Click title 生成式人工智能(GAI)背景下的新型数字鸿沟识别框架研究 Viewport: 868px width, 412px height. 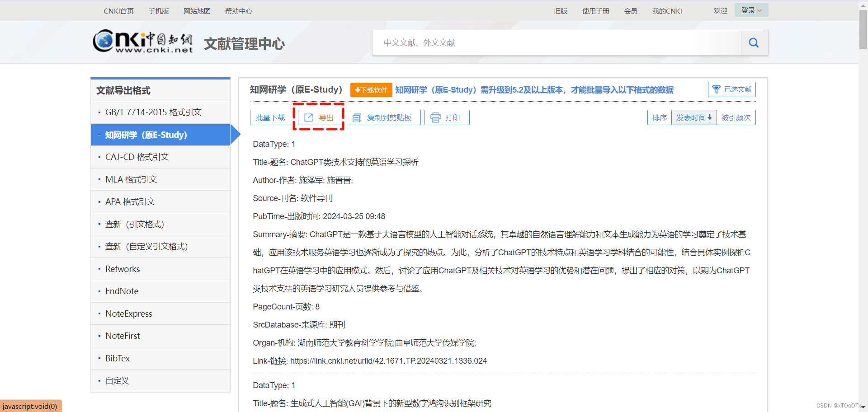click(x=391, y=403)
